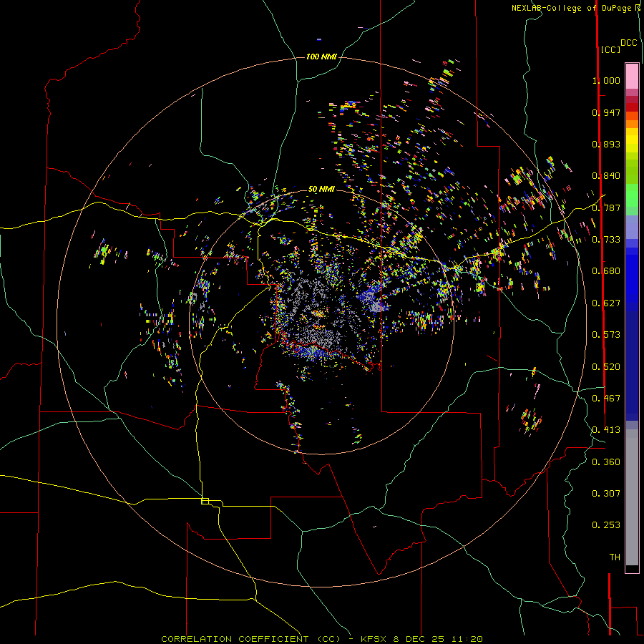Select the 0.947 legend value

coord(606,112)
